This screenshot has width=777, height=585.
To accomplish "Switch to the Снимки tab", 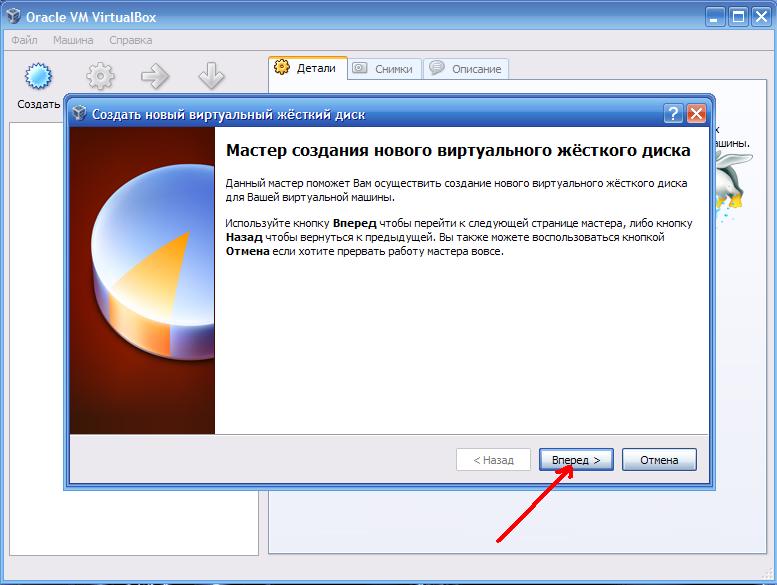I will point(385,69).
